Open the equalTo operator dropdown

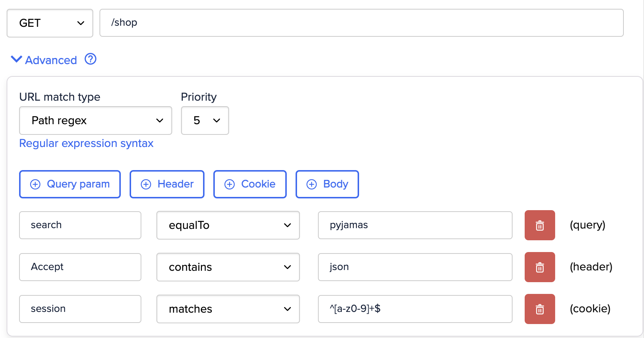228,225
